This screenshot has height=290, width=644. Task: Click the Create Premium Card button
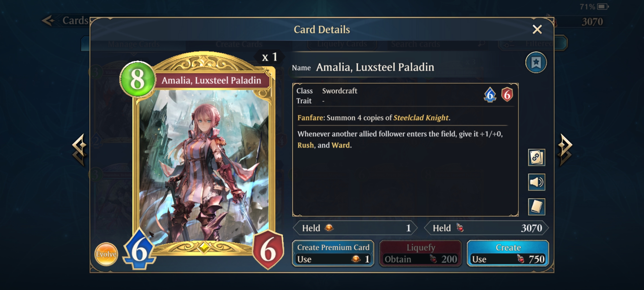[x=333, y=253]
